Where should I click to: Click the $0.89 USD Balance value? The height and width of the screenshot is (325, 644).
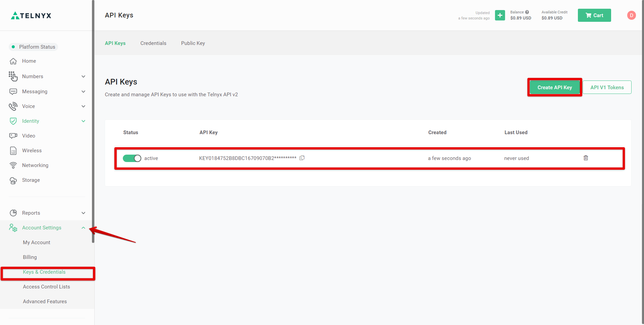(521, 18)
